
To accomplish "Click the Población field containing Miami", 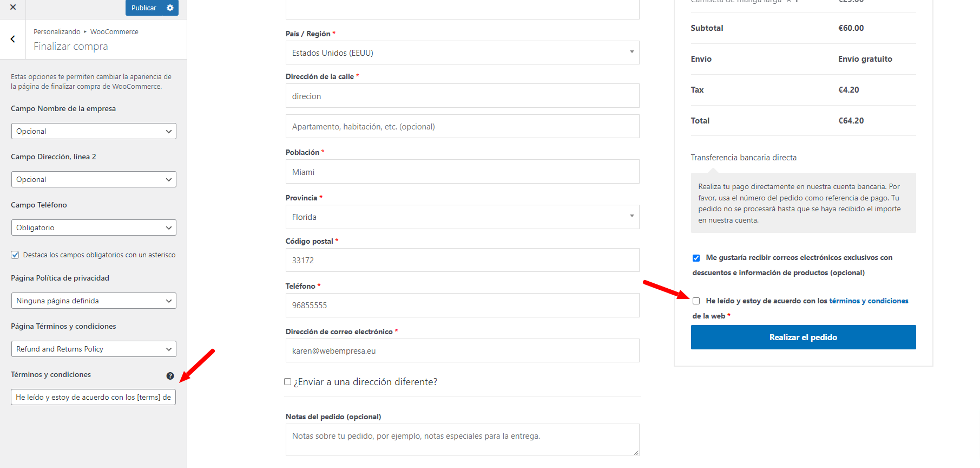I will [x=462, y=172].
